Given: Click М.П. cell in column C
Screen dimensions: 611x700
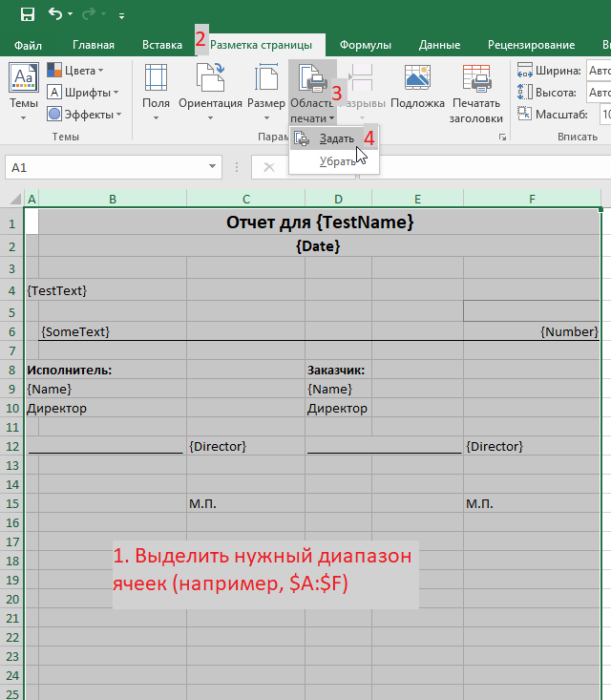Looking at the screenshot, I should point(246,503).
